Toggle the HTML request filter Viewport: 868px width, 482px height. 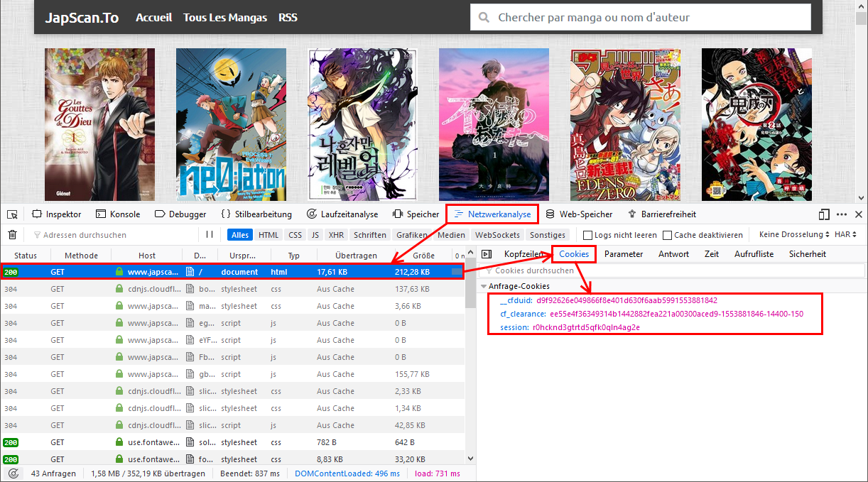pos(268,235)
